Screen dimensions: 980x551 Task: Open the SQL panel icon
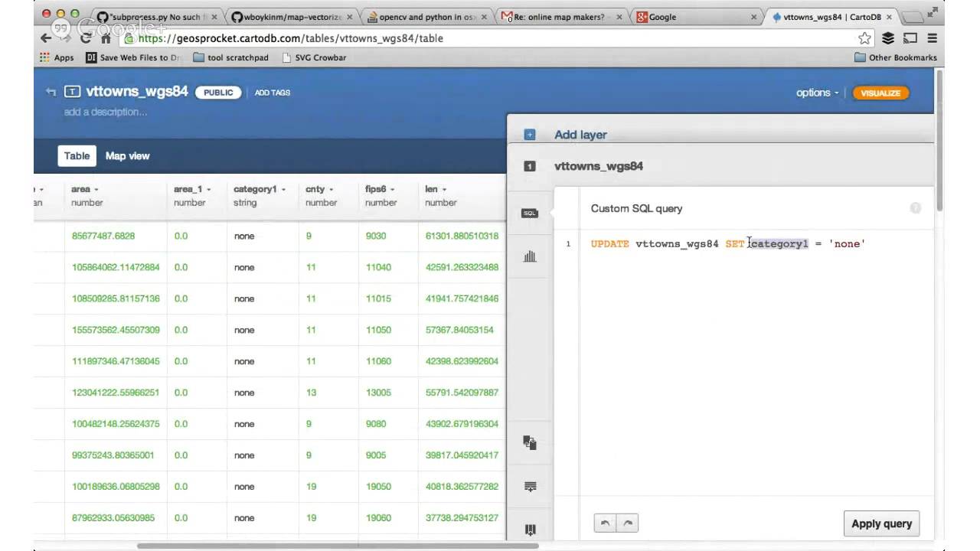point(529,214)
